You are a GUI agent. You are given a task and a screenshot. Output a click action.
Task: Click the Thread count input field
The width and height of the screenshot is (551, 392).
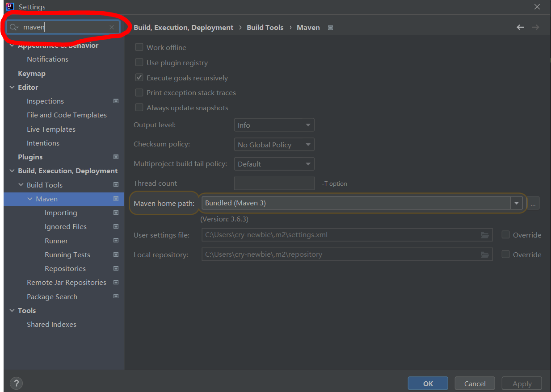pyautogui.click(x=274, y=183)
